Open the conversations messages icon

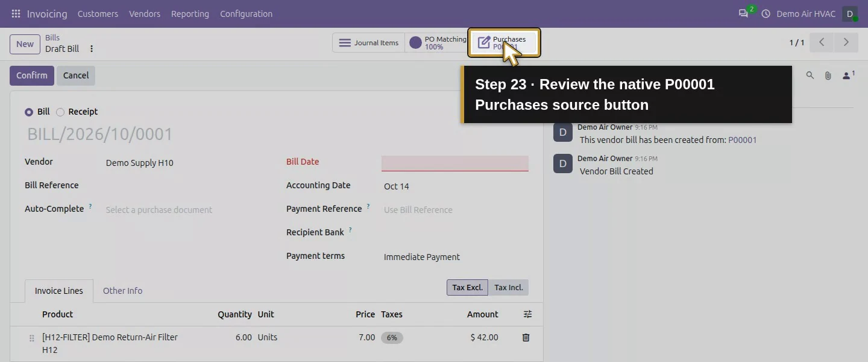pos(743,13)
